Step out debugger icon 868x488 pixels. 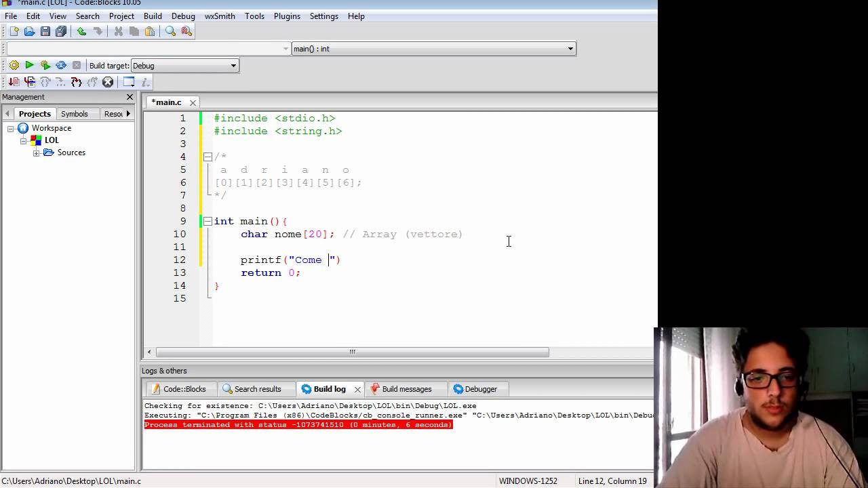click(x=92, y=82)
